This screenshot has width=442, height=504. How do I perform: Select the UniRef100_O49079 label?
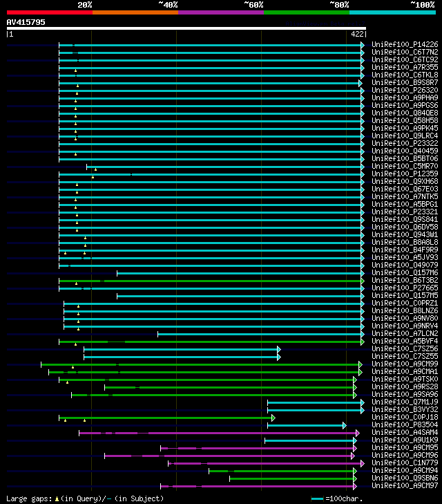coord(405,265)
